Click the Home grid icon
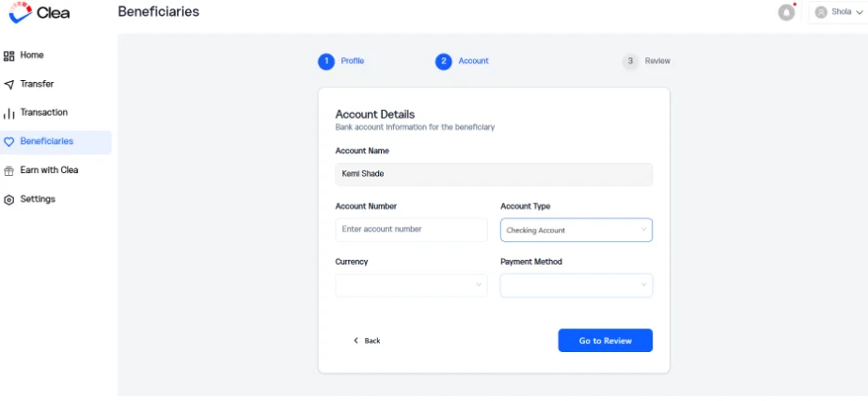 point(8,56)
